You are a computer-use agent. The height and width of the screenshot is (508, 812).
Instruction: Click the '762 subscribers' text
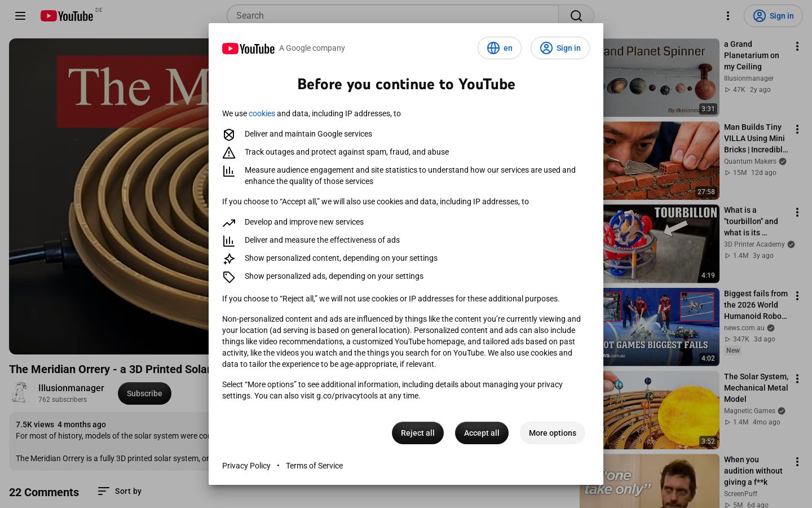(63, 400)
